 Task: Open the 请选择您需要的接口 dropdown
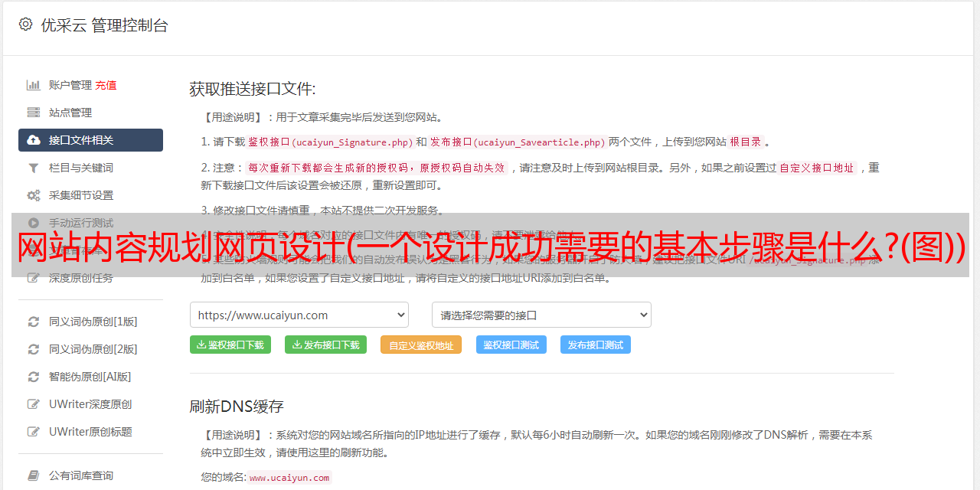[541, 315]
